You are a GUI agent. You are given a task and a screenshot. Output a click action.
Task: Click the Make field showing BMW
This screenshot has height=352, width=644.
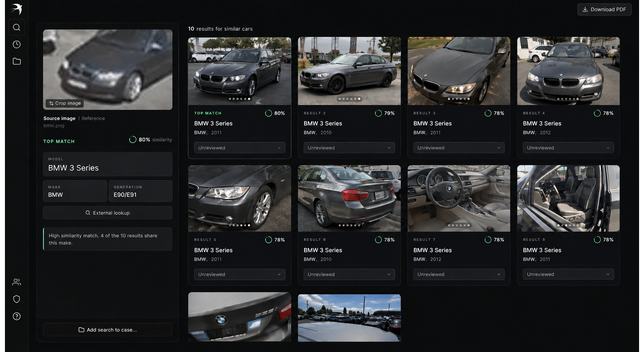coord(75,191)
